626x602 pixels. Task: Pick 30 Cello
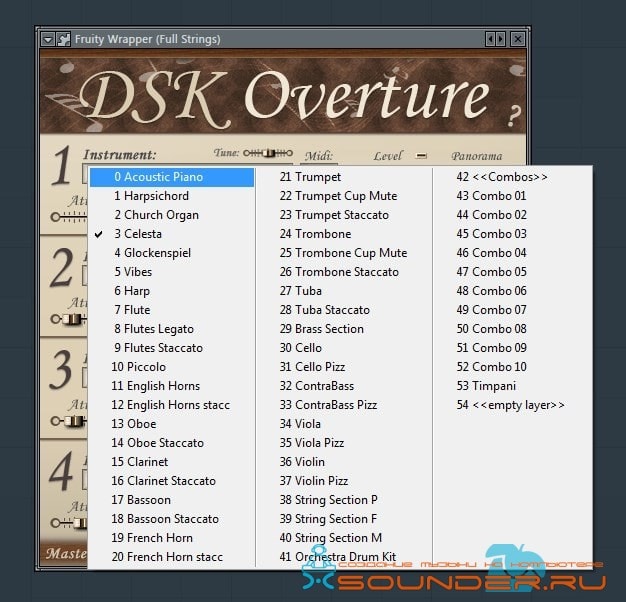click(344, 348)
